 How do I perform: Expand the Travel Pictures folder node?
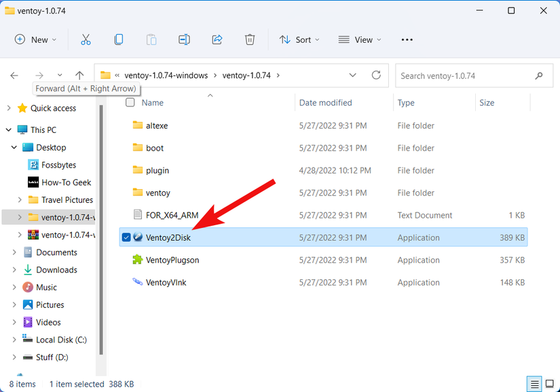point(20,200)
